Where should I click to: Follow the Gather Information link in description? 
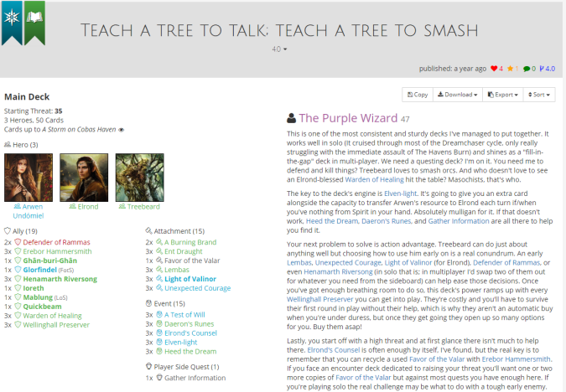(459, 220)
